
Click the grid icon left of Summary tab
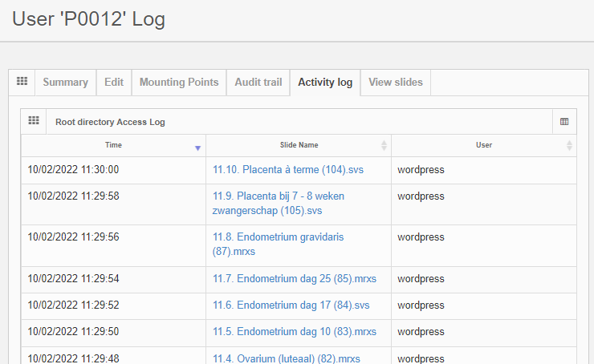[x=22, y=82]
